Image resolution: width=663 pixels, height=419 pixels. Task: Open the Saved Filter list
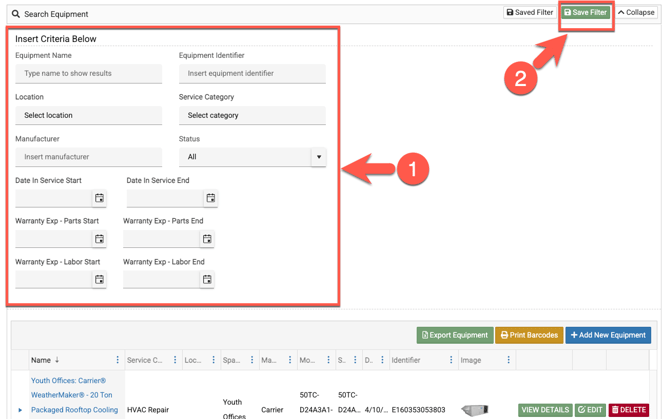pos(530,13)
